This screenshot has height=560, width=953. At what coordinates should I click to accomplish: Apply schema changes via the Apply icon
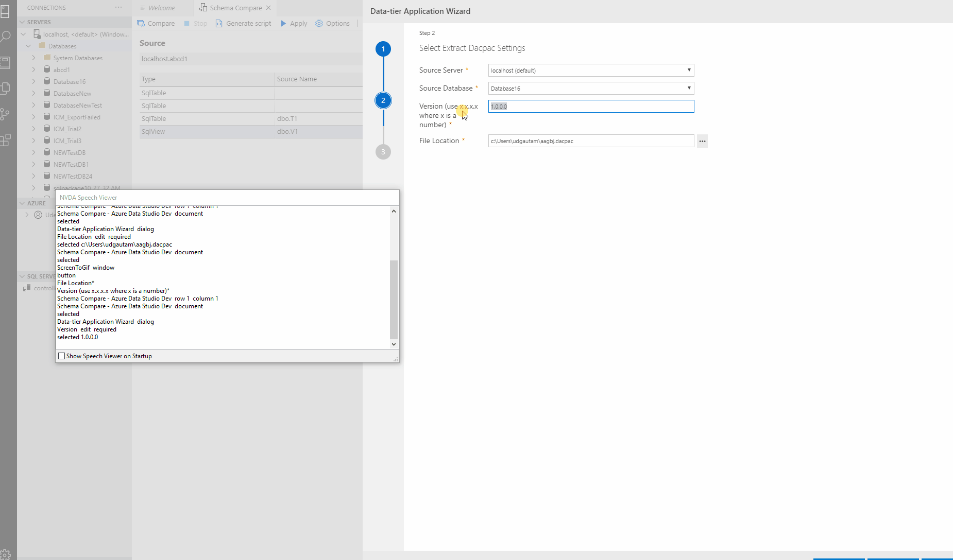(x=293, y=23)
